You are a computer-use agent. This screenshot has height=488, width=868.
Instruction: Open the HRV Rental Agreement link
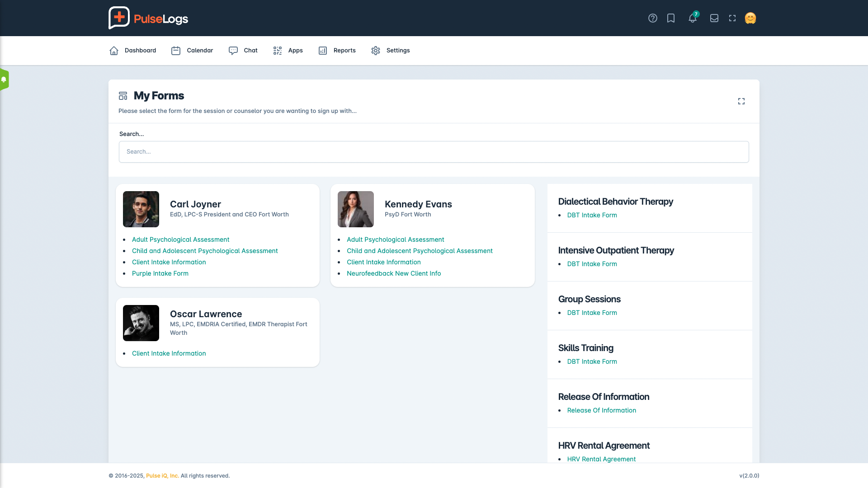coord(601,459)
